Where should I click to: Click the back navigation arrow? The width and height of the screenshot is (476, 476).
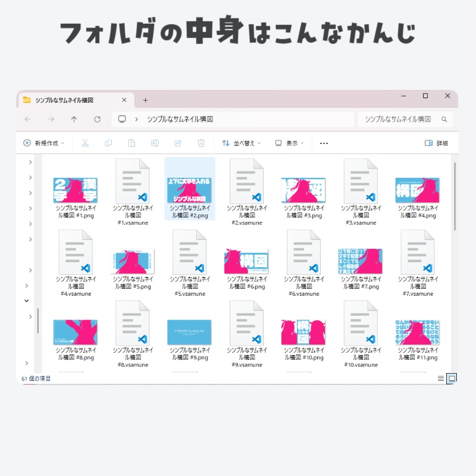[x=28, y=119]
